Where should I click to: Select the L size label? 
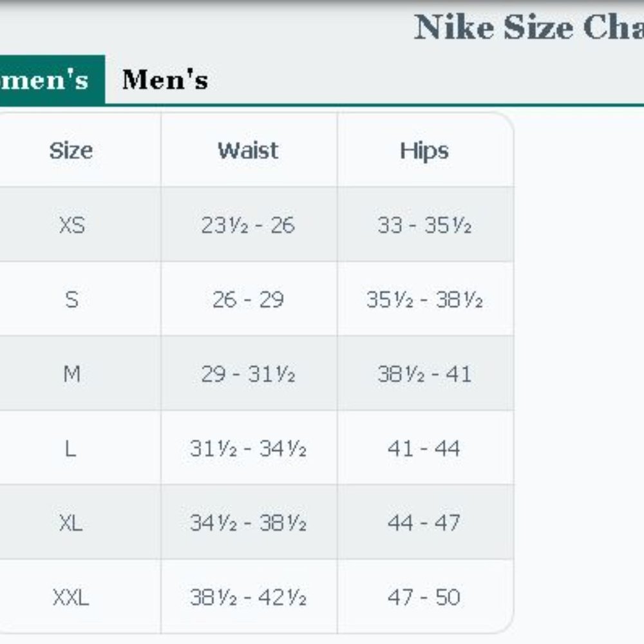(72, 447)
